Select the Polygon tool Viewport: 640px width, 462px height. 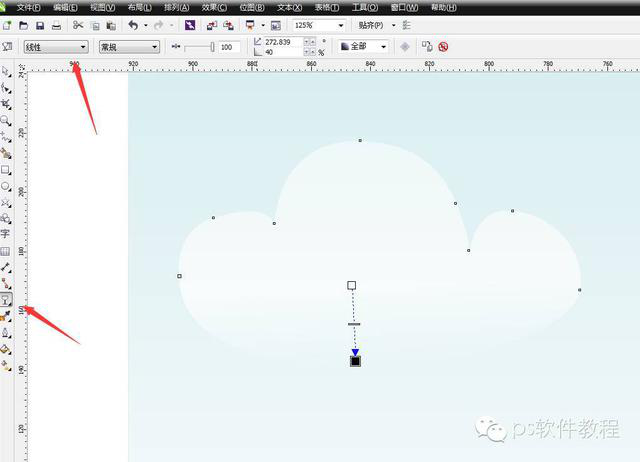6,203
